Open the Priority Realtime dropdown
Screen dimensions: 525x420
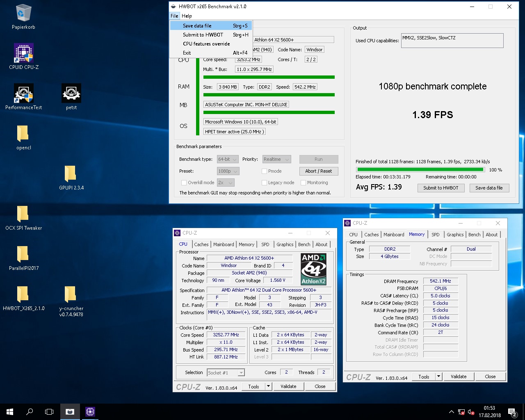276,159
